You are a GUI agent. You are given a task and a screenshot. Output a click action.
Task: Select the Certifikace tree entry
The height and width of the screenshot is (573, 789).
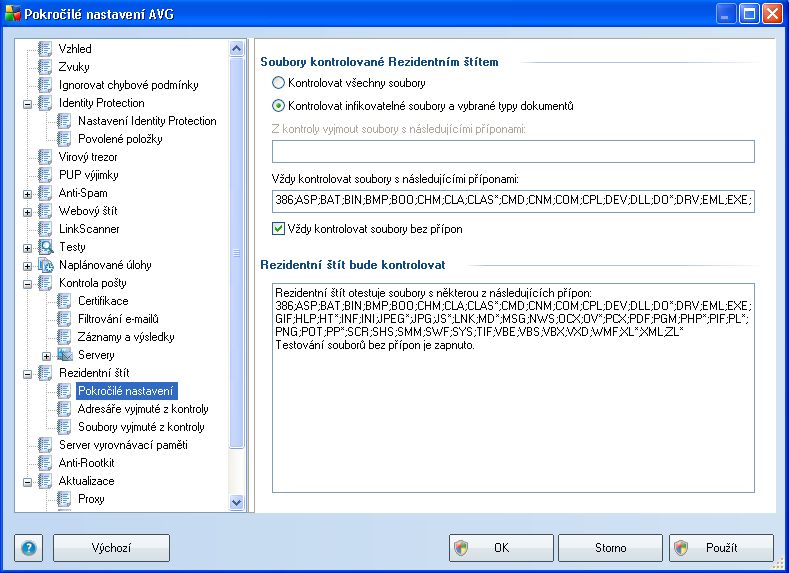(x=103, y=301)
